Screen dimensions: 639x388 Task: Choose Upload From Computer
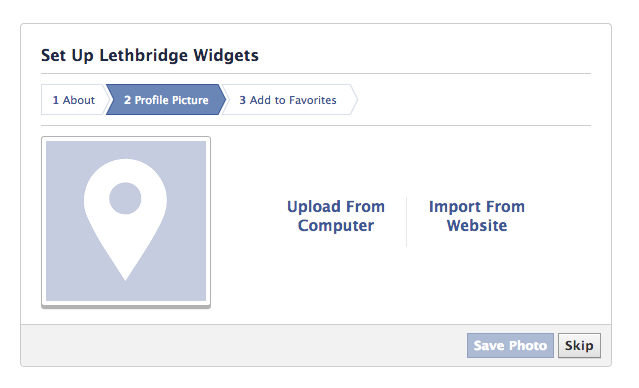(336, 216)
